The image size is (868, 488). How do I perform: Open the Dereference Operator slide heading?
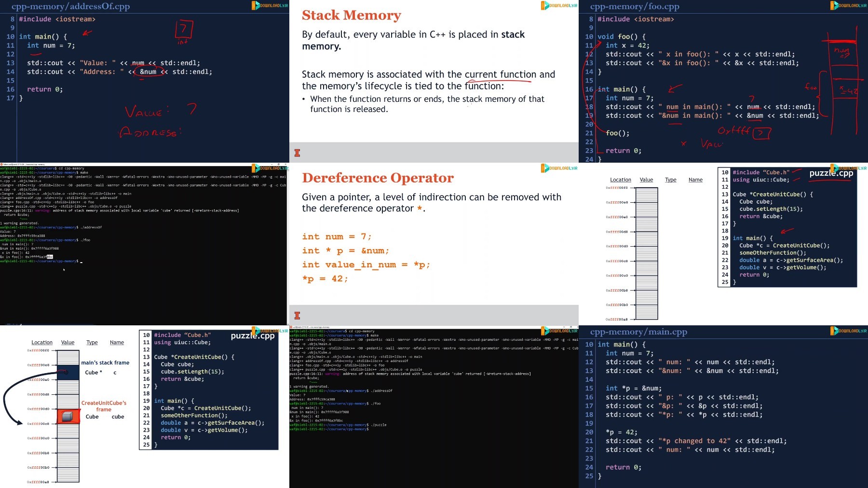click(x=378, y=178)
